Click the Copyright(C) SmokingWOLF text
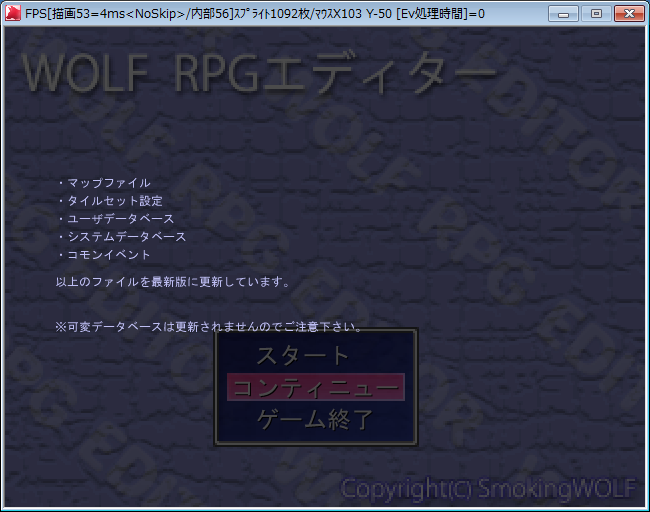650x512 pixels. click(x=488, y=488)
